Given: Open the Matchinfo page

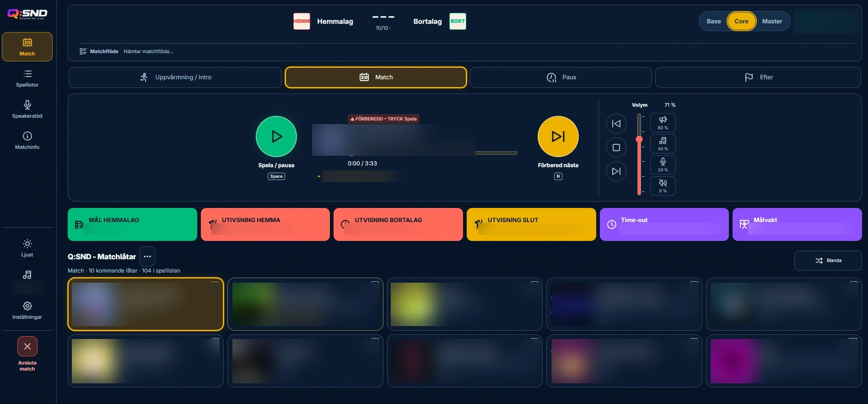Looking at the screenshot, I should [27, 141].
